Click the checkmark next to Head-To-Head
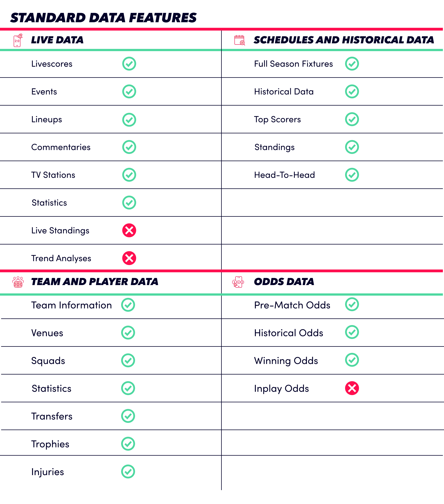444x504 pixels. click(352, 175)
